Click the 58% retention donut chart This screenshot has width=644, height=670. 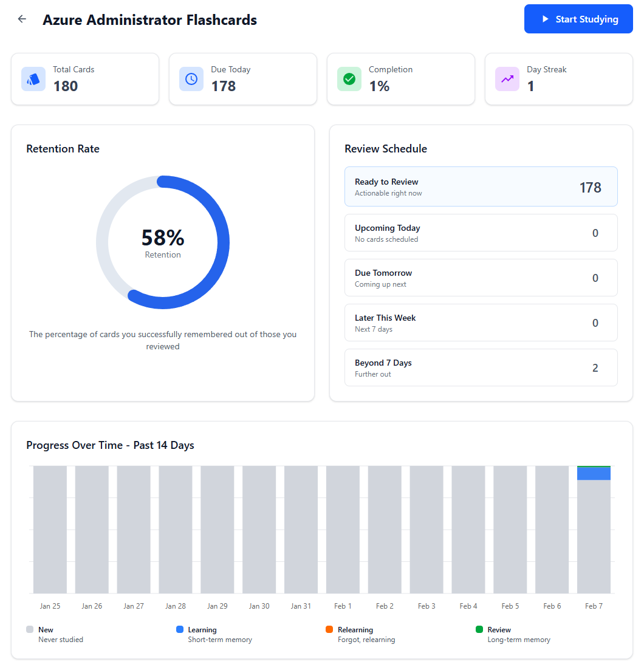coord(163,242)
